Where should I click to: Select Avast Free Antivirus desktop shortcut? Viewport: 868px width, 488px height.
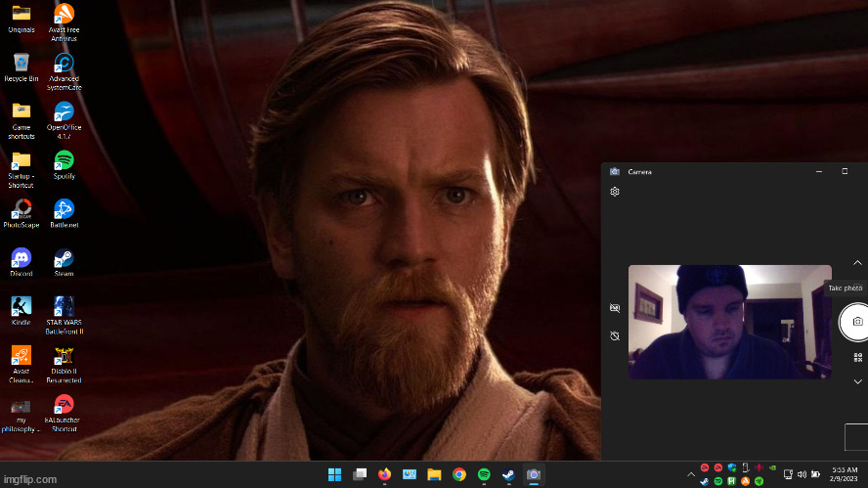64,22
